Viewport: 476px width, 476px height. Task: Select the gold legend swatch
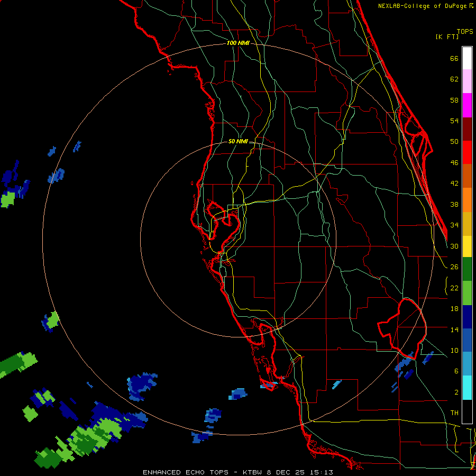coord(467,224)
